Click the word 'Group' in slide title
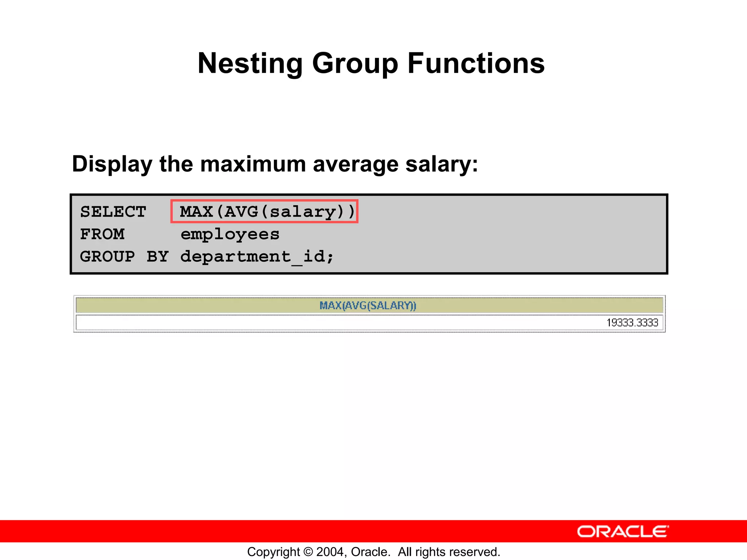The image size is (747, 560). [355, 63]
